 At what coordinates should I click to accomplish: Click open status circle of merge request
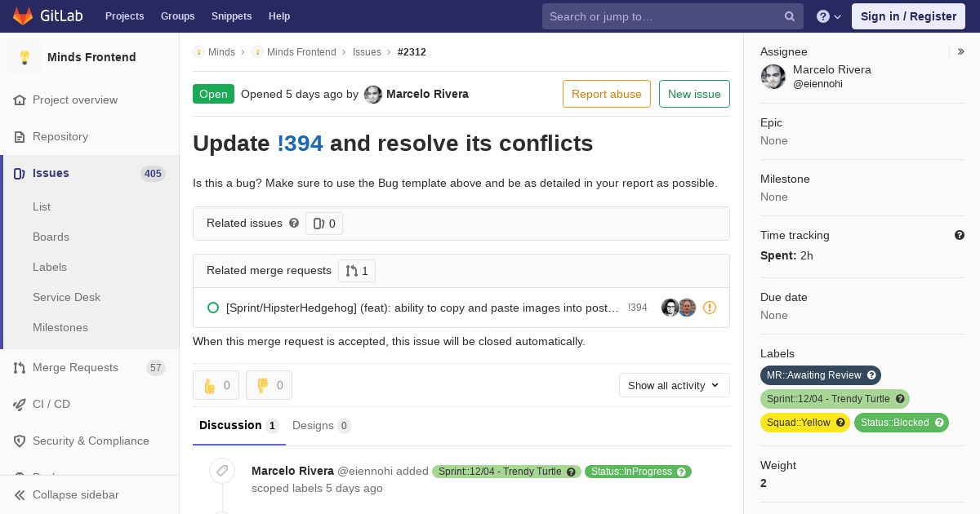click(213, 308)
